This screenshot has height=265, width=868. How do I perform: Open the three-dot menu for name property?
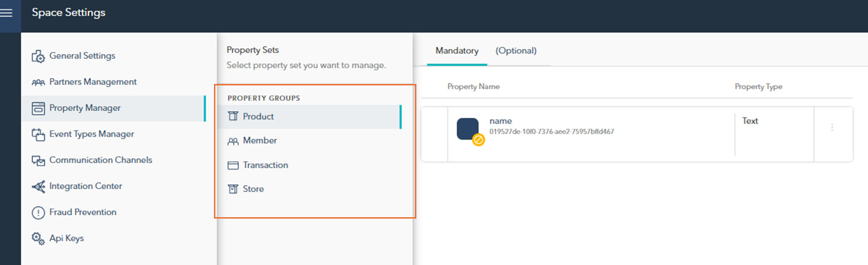tap(832, 127)
